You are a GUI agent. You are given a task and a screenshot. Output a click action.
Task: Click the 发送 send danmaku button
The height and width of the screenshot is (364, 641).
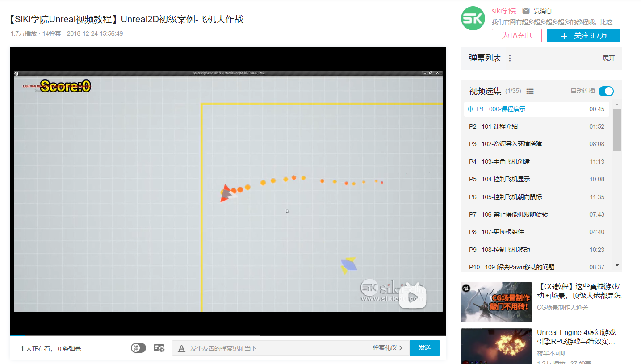tap(425, 348)
